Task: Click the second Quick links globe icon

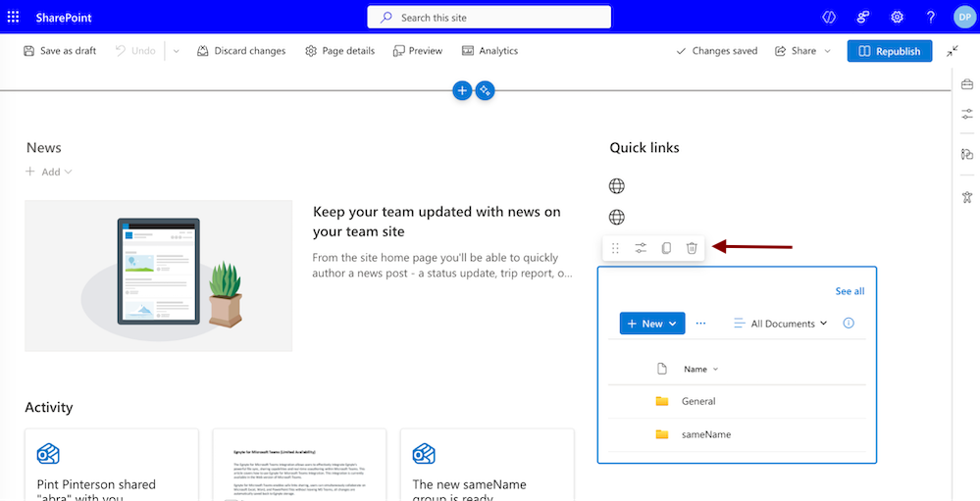Action: tap(617, 218)
